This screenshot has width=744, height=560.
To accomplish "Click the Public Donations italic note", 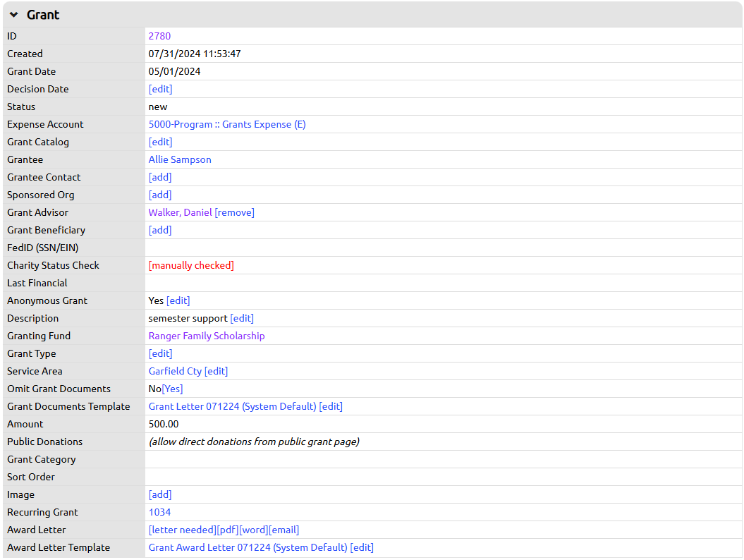I will 254,442.
